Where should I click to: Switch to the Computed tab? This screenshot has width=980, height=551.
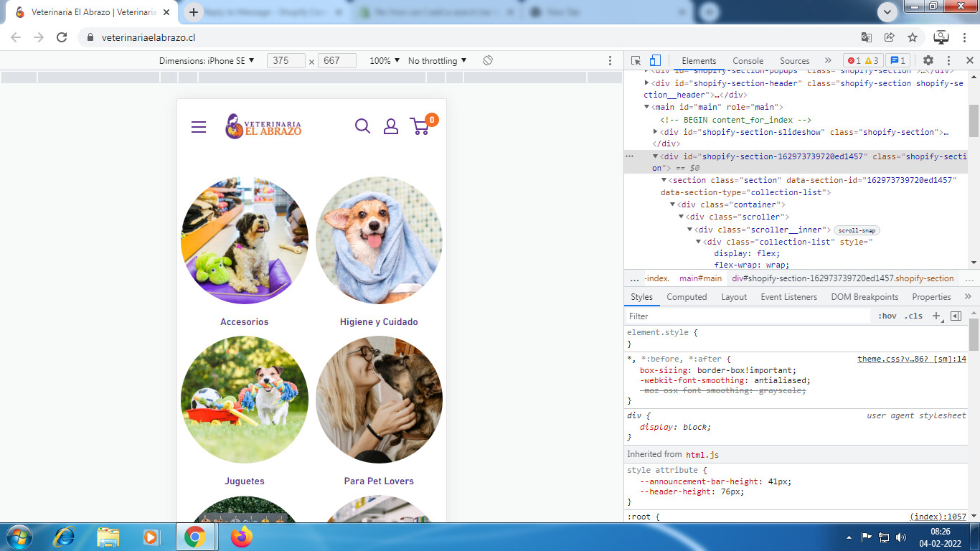pos(687,297)
